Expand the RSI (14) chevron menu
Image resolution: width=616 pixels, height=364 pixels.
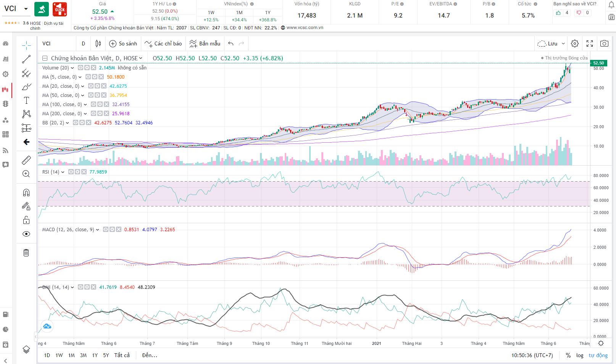coord(63,172)
